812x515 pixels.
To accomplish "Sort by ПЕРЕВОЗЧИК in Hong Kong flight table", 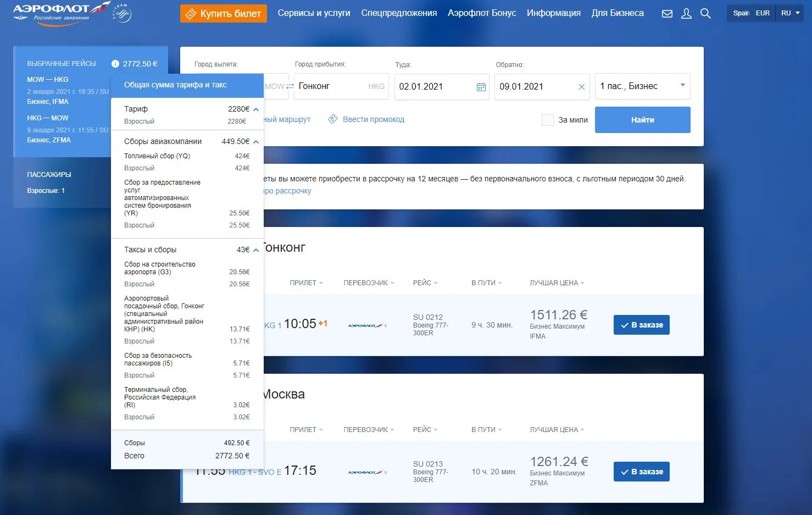I will [x=369, y=283].
